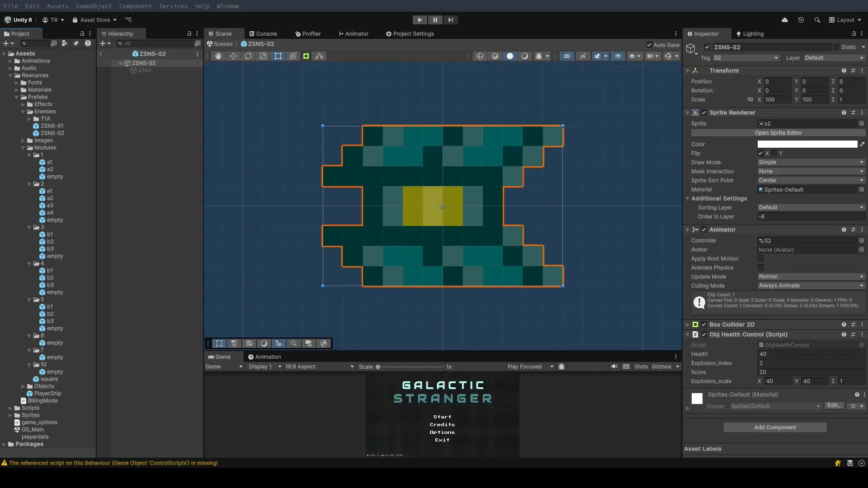Select the Hand view tool

coord(218,56)
